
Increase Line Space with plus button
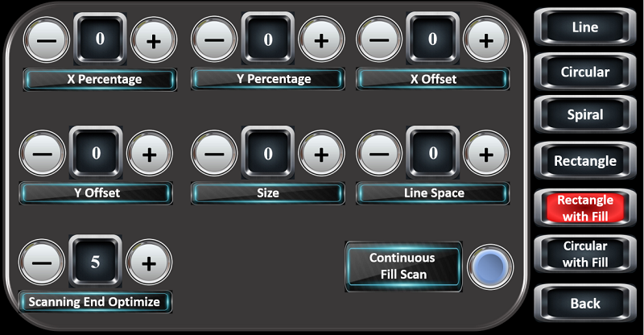click(x=485, y=153)
